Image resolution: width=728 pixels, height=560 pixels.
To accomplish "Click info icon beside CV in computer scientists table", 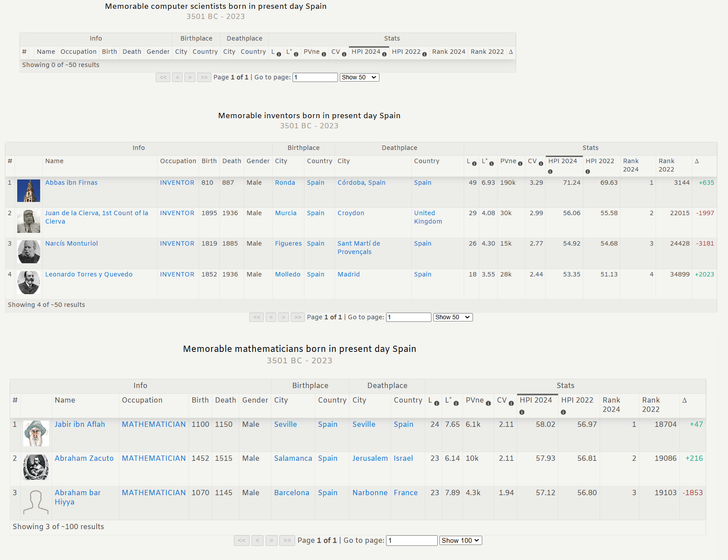I will [x=344, y=54].
